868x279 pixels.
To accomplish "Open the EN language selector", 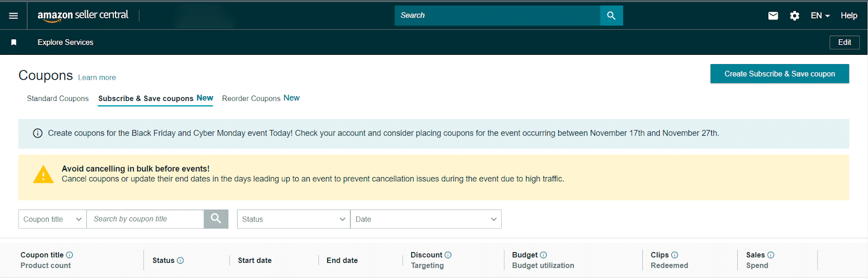I will pos(820,16).
